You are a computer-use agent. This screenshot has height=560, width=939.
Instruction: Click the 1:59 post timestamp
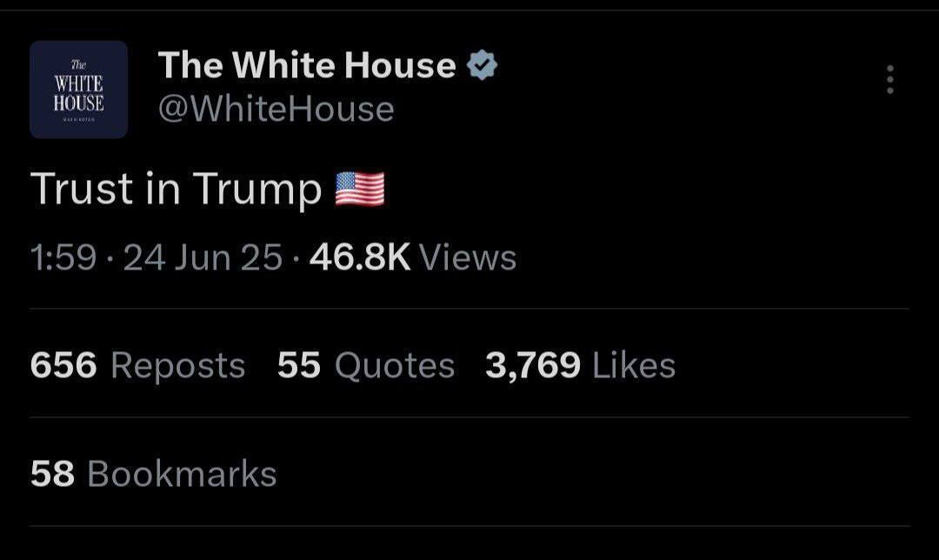click(63, 257)
